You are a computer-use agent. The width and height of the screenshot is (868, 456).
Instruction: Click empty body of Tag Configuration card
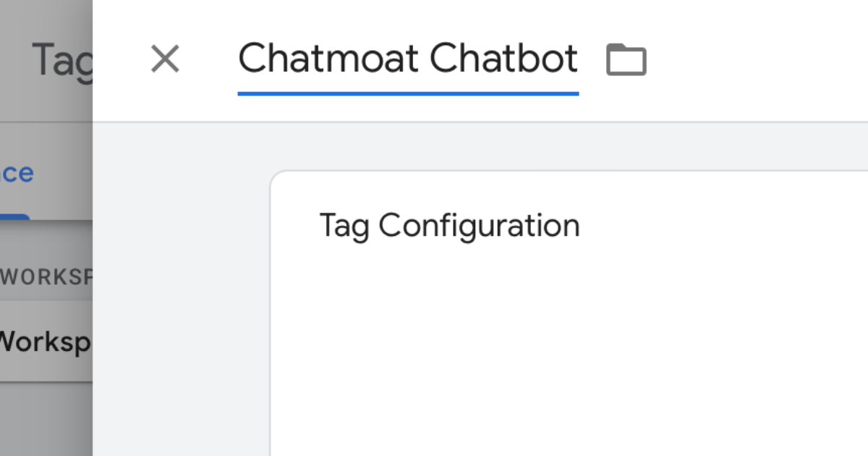[564, 347]
